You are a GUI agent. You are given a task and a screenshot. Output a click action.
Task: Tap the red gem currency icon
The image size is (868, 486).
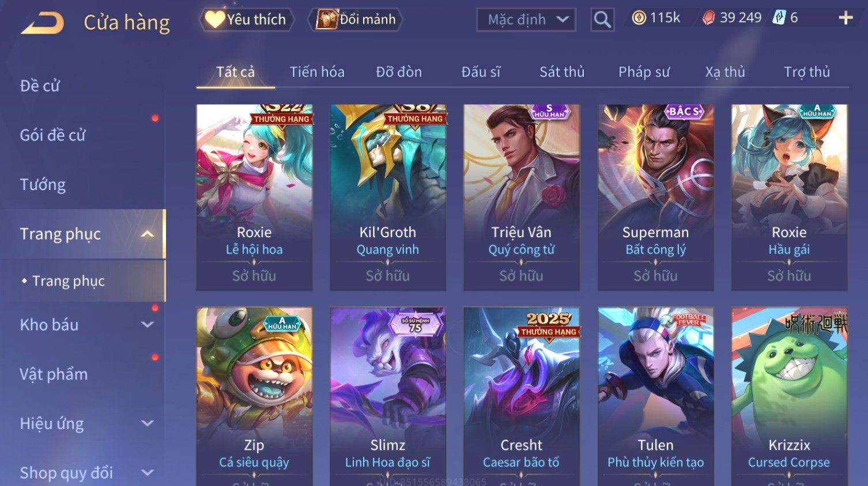709,18
